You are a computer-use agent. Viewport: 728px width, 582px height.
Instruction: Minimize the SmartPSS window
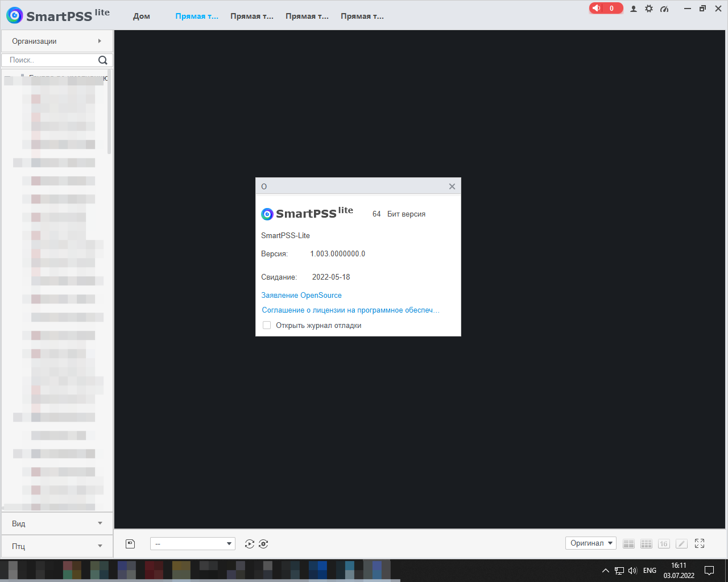688,9
